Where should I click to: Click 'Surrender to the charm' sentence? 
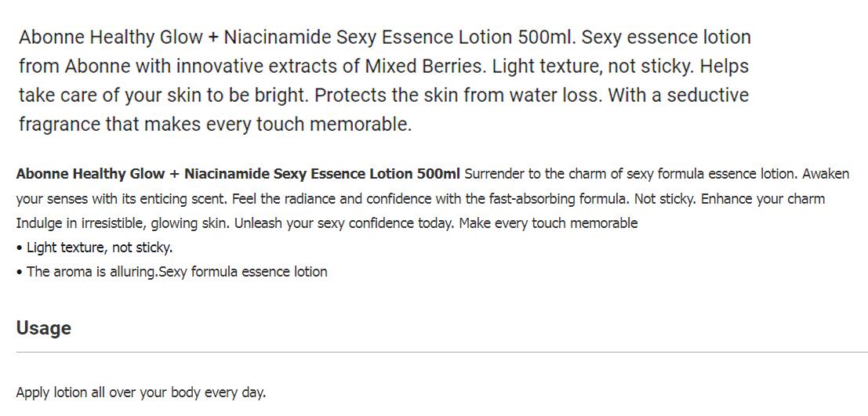pyautogui.click(x=630, y=174)
